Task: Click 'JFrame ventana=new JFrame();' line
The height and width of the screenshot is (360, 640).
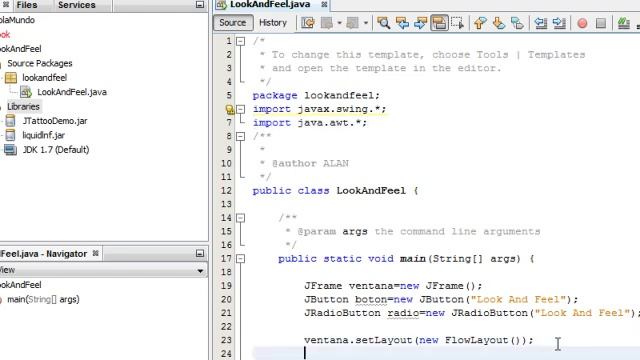Action: coord(393,286)
